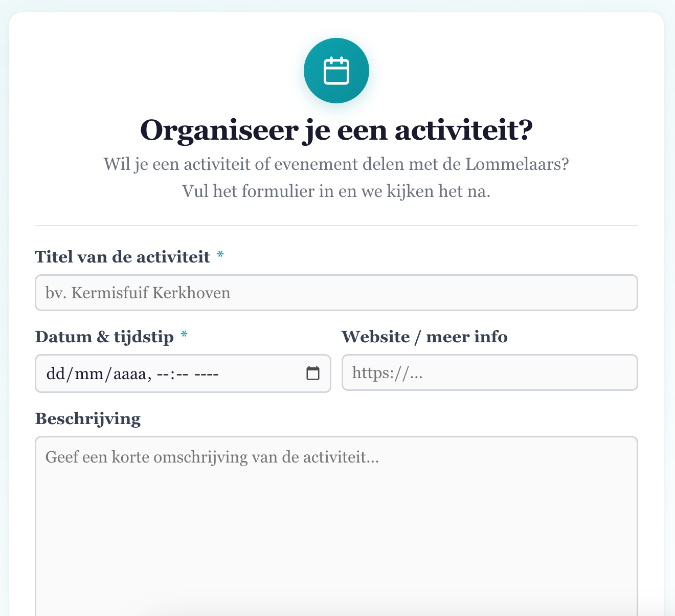
Task: Select the dd day segment
Action: point(54,374)
